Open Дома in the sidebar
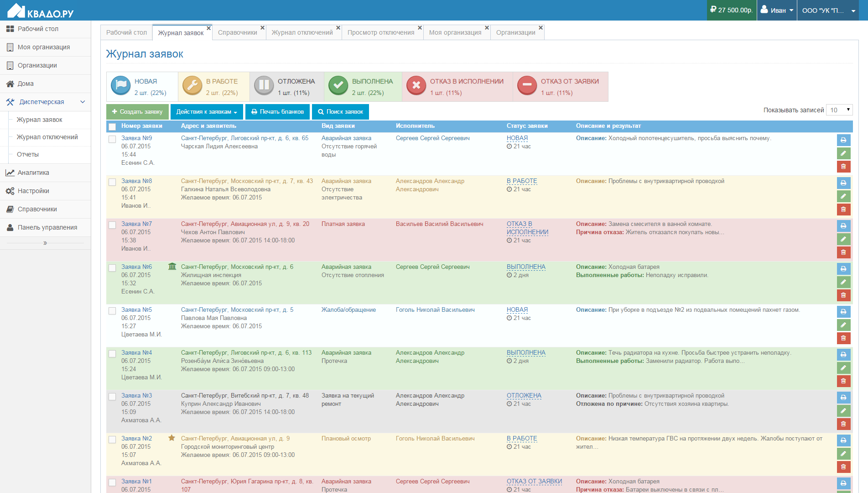The width and height of the screenshot is (868, 493). tap(45, 84)
